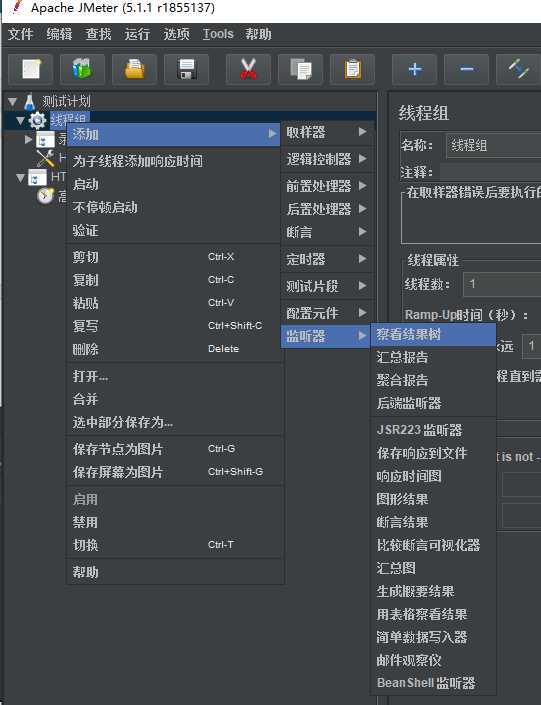Choose 启动 in the context menu
Image resolution: width=541 pixels, height=705 pixels.
pos(174,184)
